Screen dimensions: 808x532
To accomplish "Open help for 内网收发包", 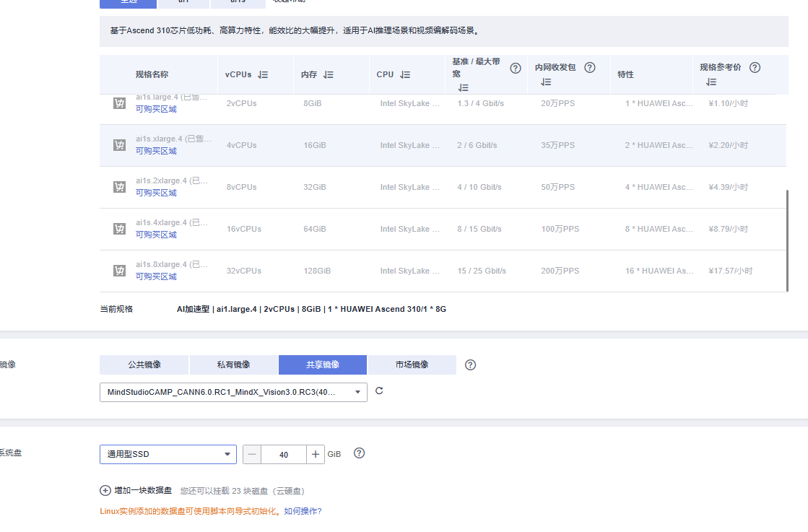I will click(590, 67).
